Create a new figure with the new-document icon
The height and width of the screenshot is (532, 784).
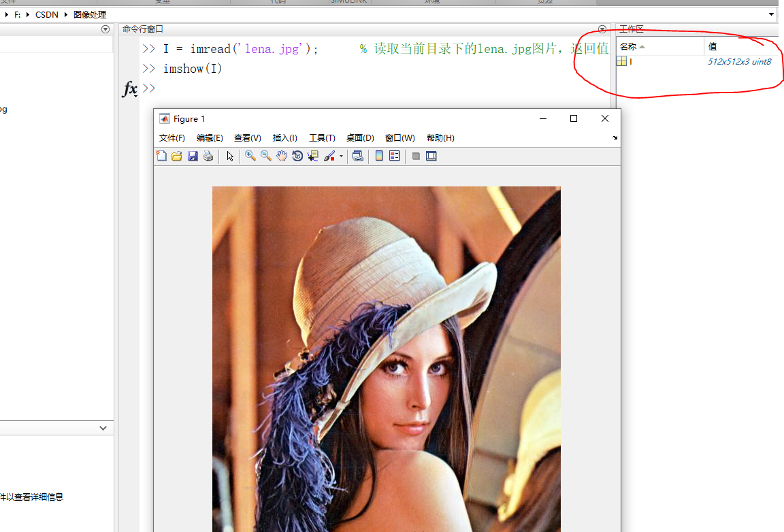161,156
